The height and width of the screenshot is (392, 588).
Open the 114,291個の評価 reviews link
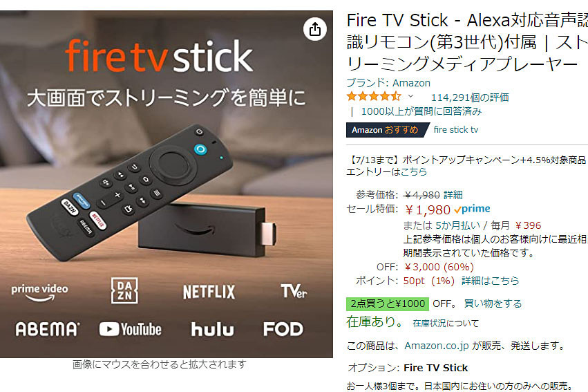tap(470, 97)
